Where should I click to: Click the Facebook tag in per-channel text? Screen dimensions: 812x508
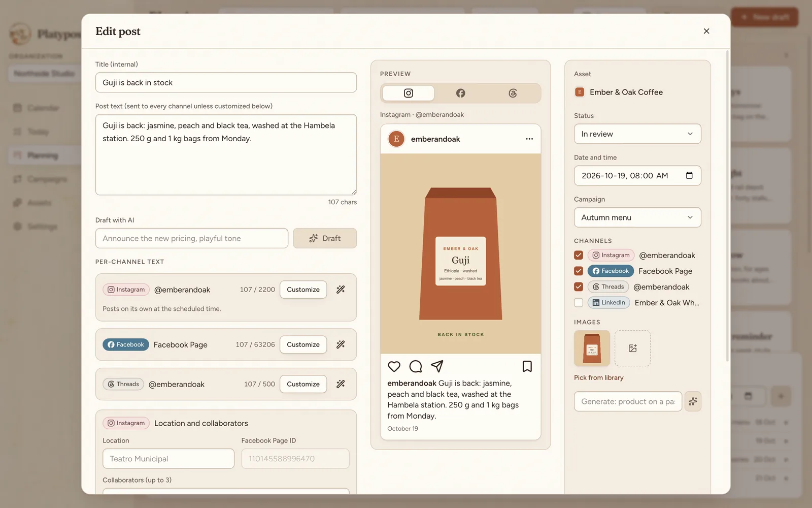click(126, 344)
